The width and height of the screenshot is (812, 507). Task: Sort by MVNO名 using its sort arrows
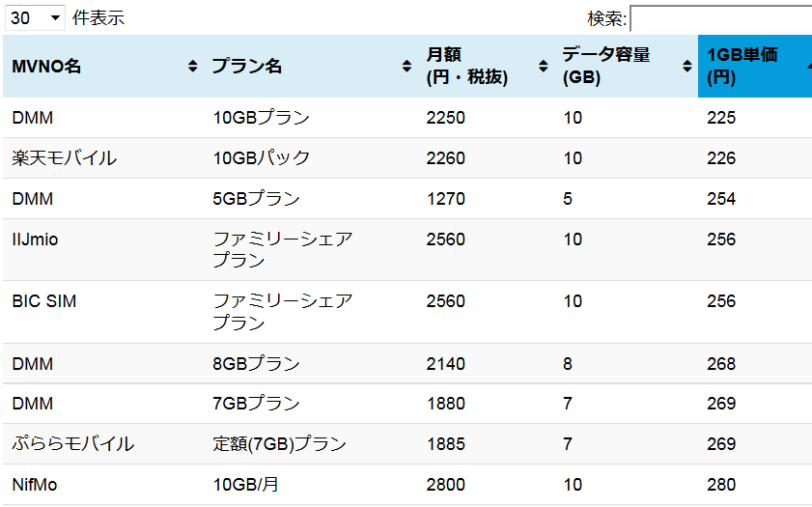(x=193, y=67)
